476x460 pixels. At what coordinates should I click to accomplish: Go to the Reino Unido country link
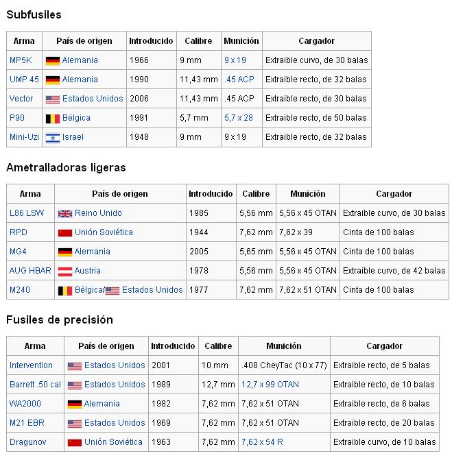pyautogui.click(x=98, y=213)
